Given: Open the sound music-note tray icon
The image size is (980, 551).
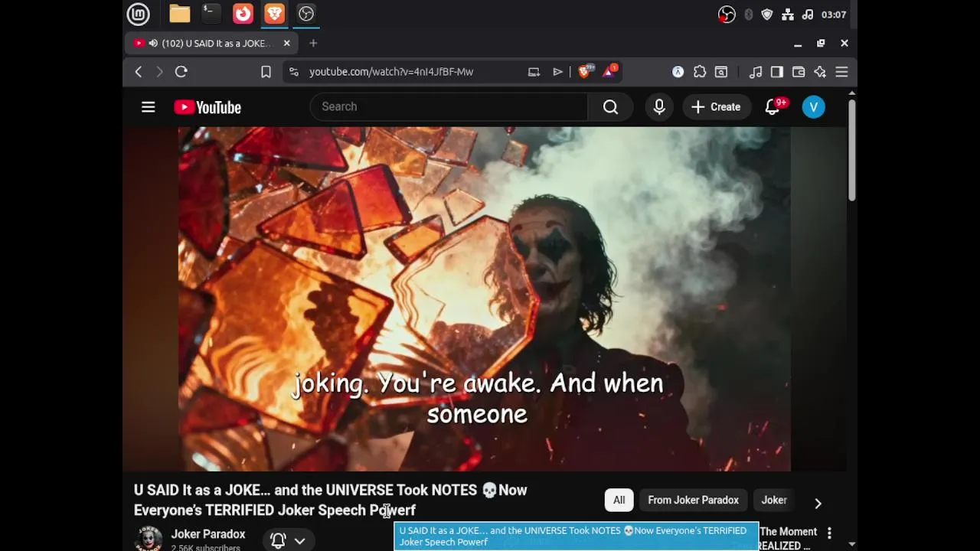Looking at the screenshot, I should [x=807, y=15].
